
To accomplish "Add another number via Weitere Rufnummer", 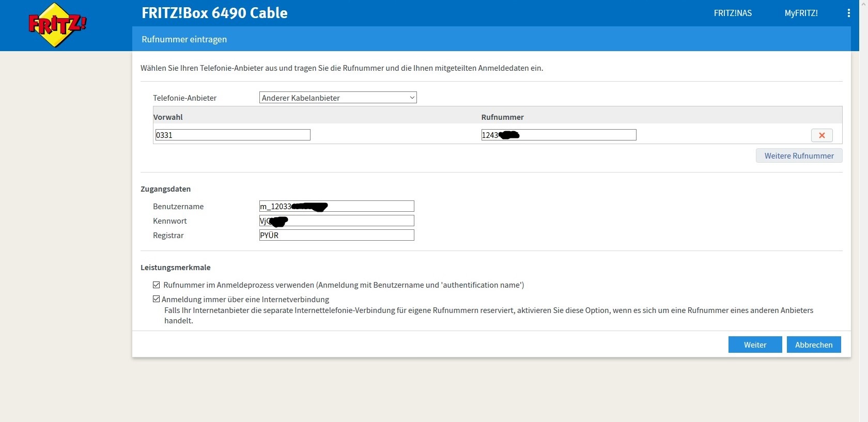I will point(799,155).
